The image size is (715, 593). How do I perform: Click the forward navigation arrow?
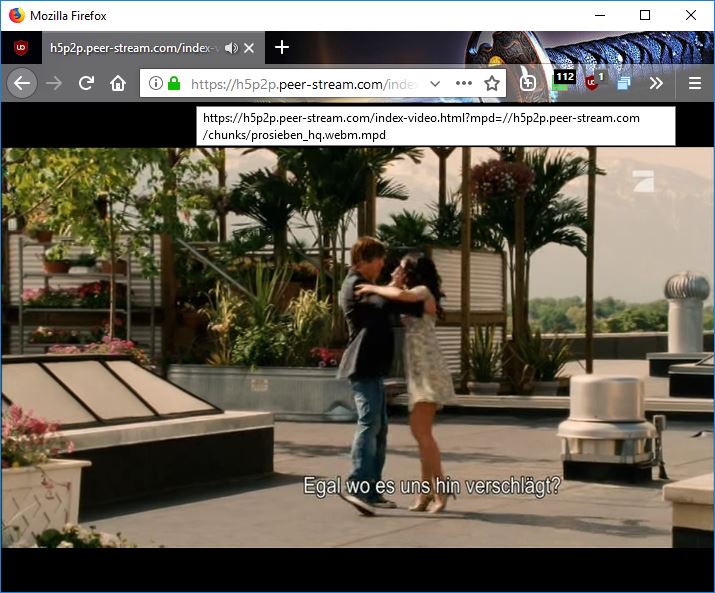coord(54,83)
